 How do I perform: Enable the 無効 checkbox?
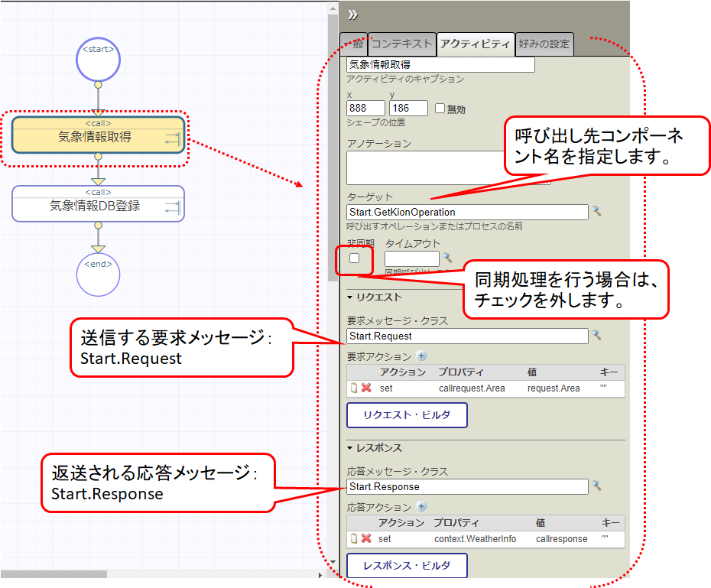[440, 109]
